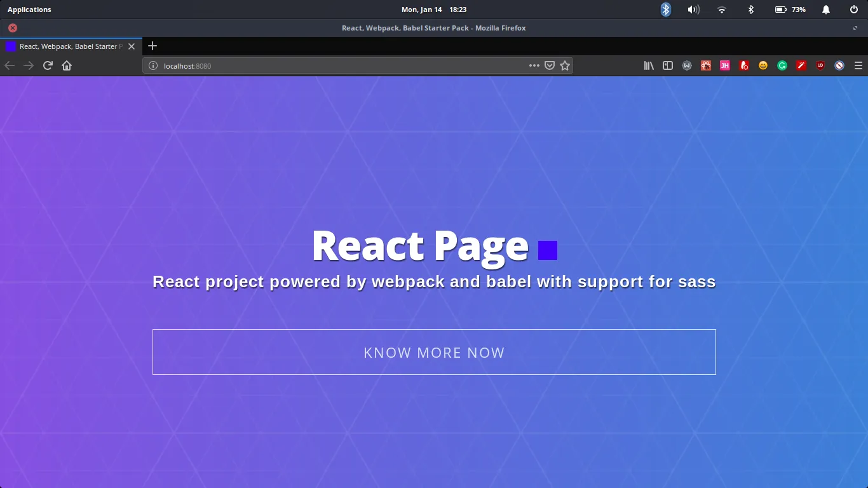The image size is (868, 488).
Task: Open the red magic wand extension
Action: (x=801, y=65)
